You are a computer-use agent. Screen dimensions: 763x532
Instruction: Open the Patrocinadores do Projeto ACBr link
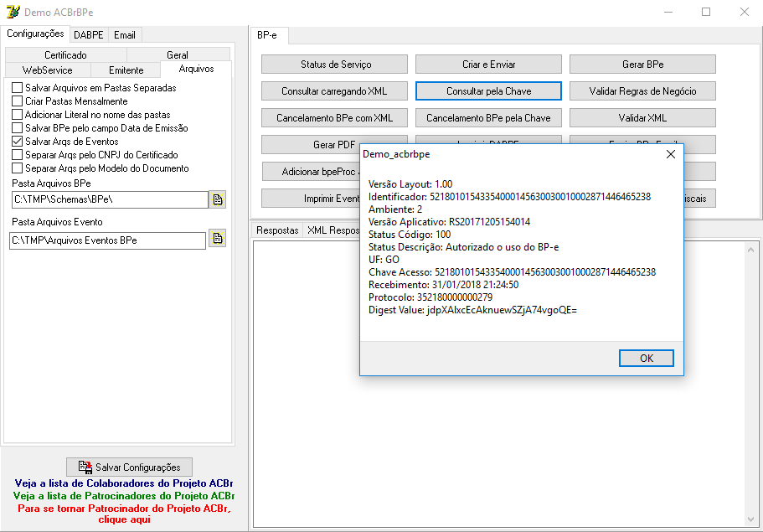(124, 496)
